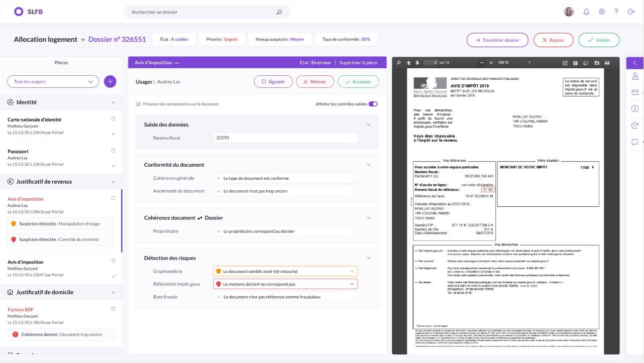
Task: Collapse the Détection des risques panel
Action: point(369,258)
